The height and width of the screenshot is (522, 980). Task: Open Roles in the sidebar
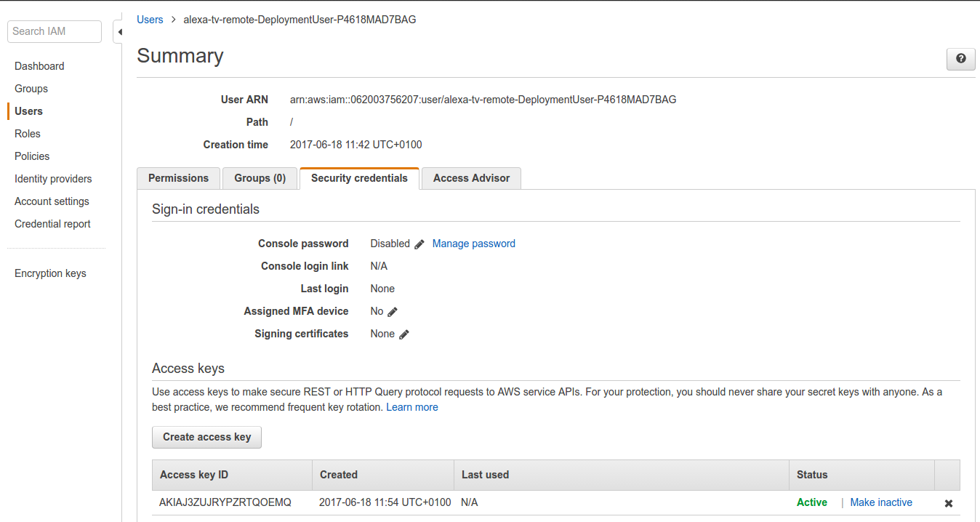(28, 134)
